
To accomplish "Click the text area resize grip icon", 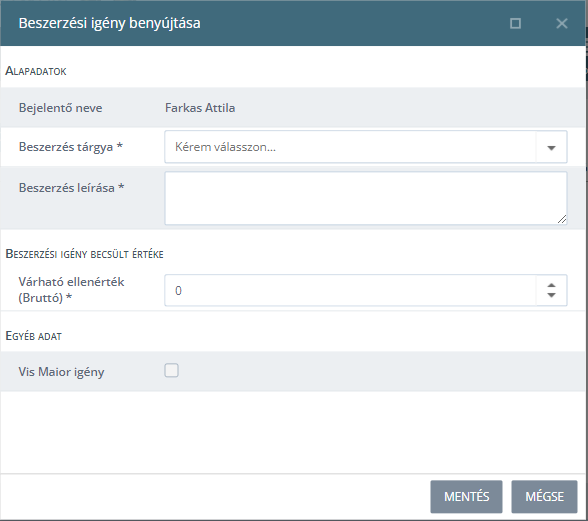I will pos(562,219).
